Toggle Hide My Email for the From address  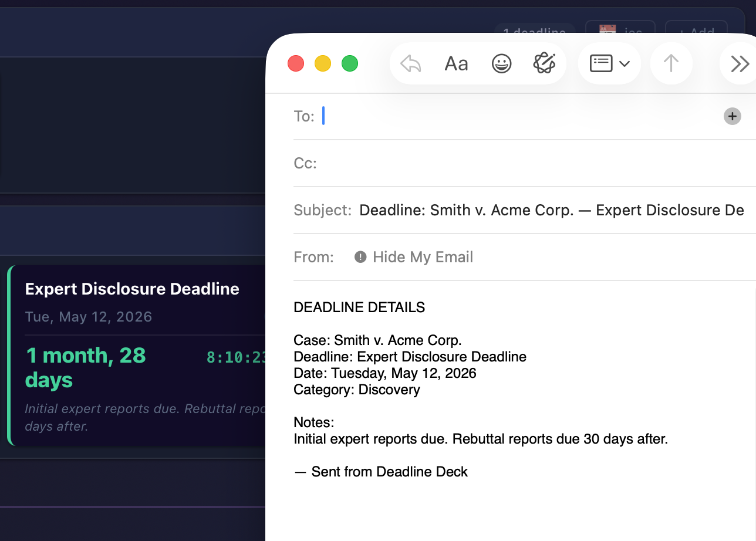tap(423, 256)
